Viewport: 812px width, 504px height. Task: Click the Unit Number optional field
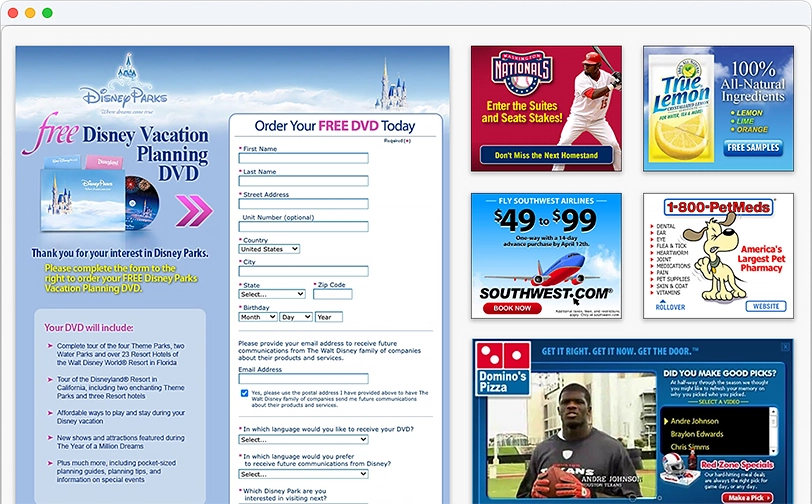pyautogui.click(x=303, y=226)
